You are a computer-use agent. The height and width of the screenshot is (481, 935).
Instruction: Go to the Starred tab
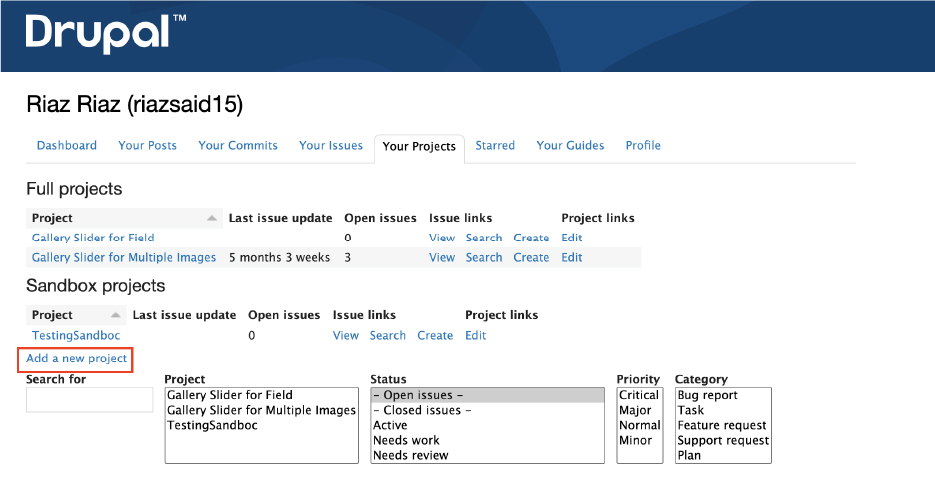(495, 145)
